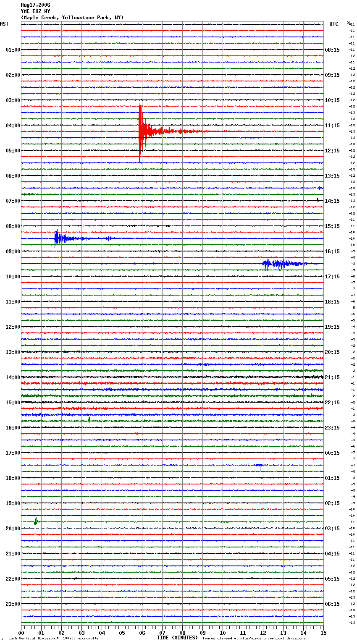The image size is (357, 644).
Task: Click the 00:15 UTC time label
Action: (x=332, y=453)
